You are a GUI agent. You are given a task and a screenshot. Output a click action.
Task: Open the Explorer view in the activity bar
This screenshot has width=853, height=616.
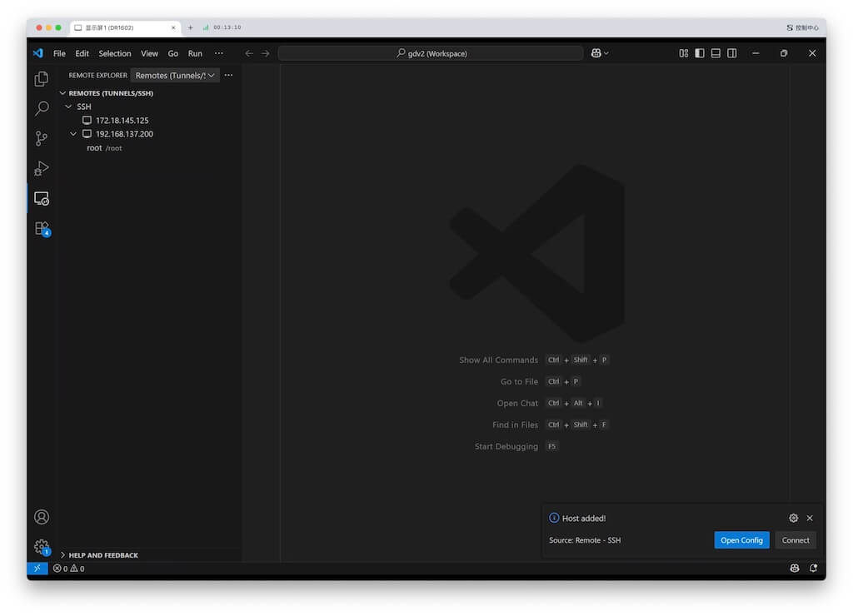click(41, 78)
